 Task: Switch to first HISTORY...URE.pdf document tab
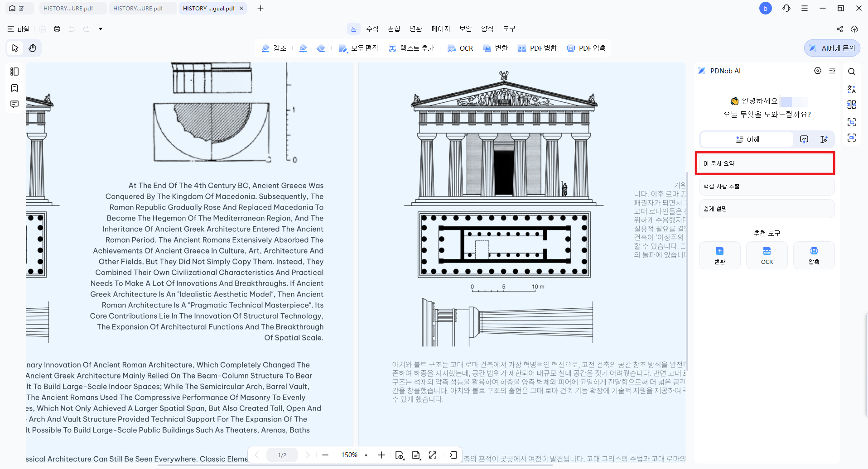(73, 8)
